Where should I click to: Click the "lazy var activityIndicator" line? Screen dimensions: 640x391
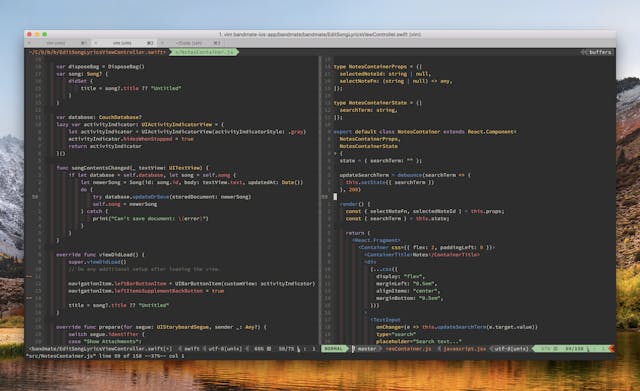coord(140,124)
